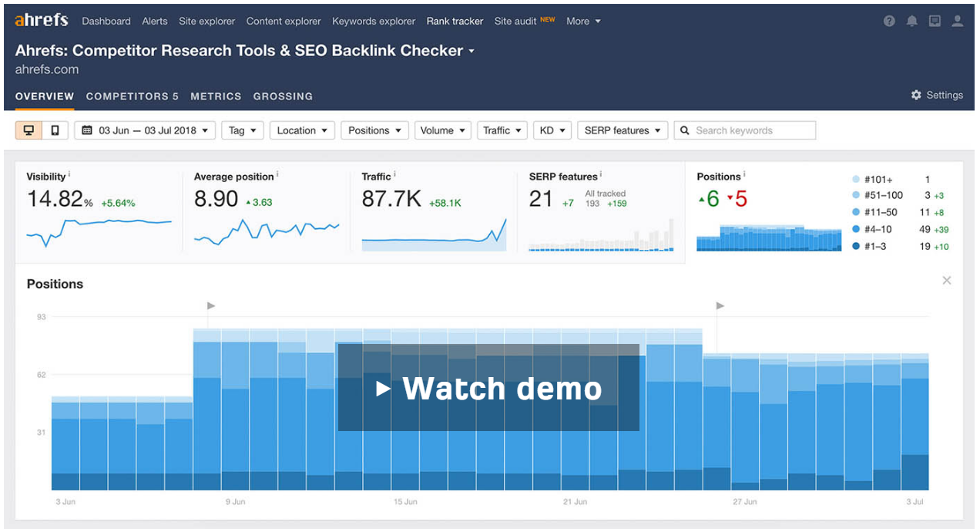Expand the project title dropdown arrow
Screen dimensions: 980x529
pos(472,52)
